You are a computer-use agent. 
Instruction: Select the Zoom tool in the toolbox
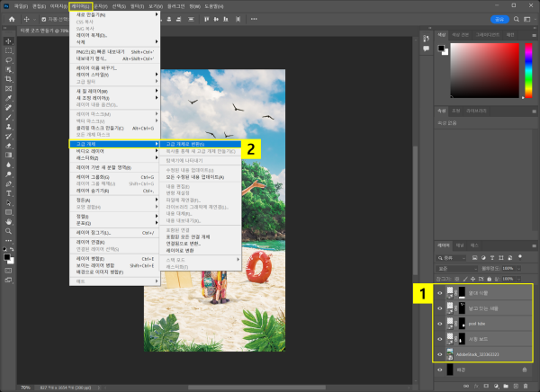point(9,231)
